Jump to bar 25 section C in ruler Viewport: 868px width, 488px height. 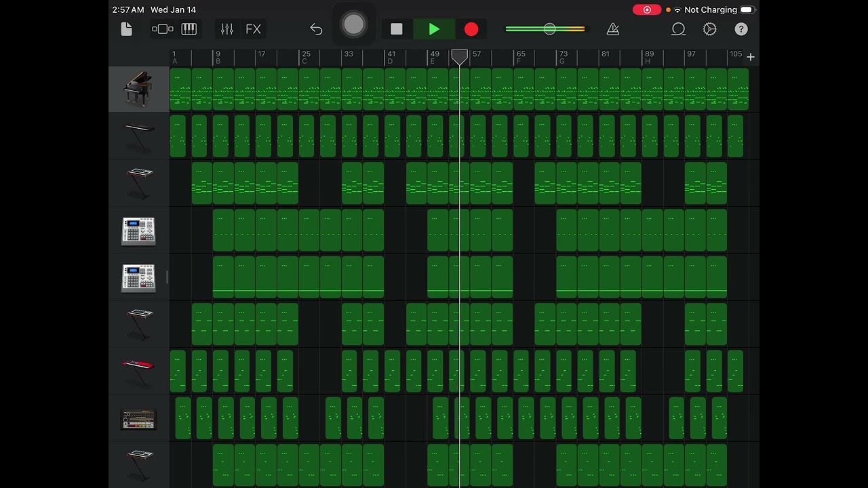coord(306,58)
